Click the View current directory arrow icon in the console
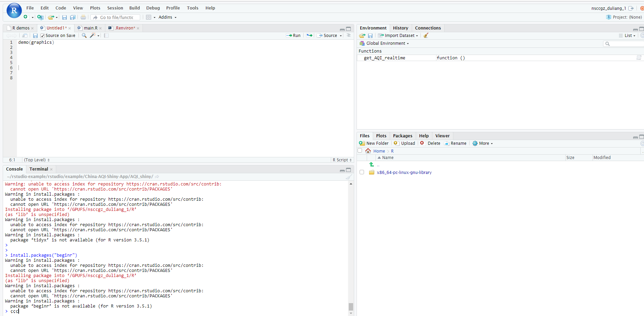Screen dimensions: 644x316 tap(157, 177)
